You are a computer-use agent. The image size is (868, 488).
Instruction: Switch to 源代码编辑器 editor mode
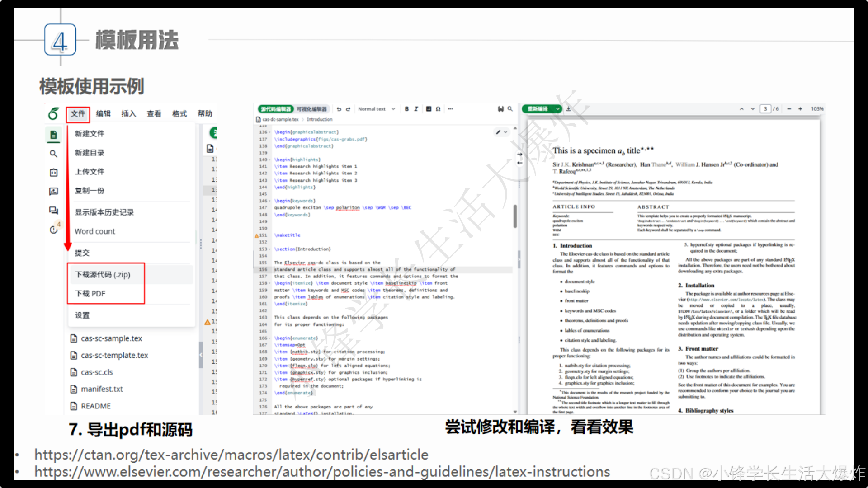(276, 109)
